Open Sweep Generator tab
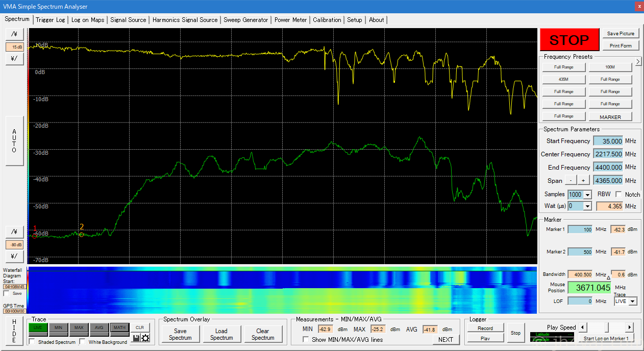This screenshot has height=351, width=644. [x=246, y=20]
